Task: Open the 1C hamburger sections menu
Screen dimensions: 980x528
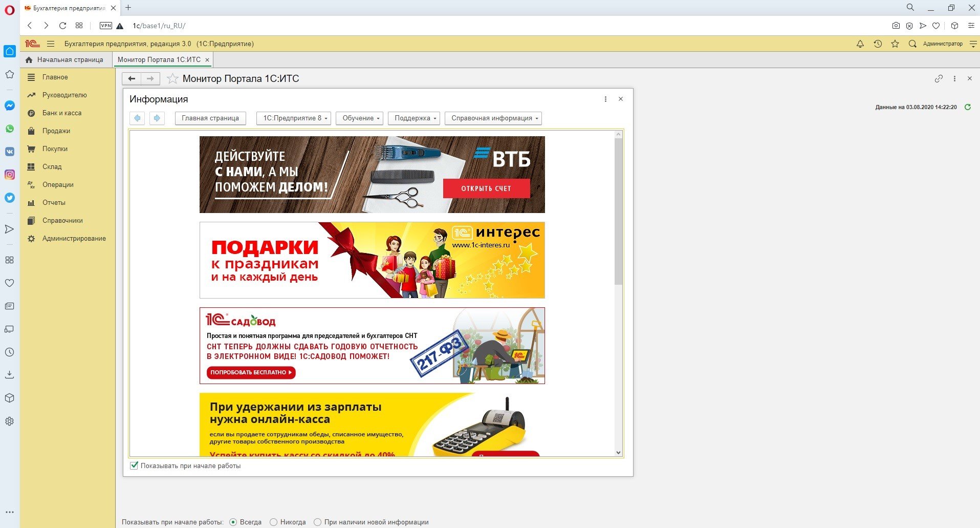Action: click(x=50, y=44)
